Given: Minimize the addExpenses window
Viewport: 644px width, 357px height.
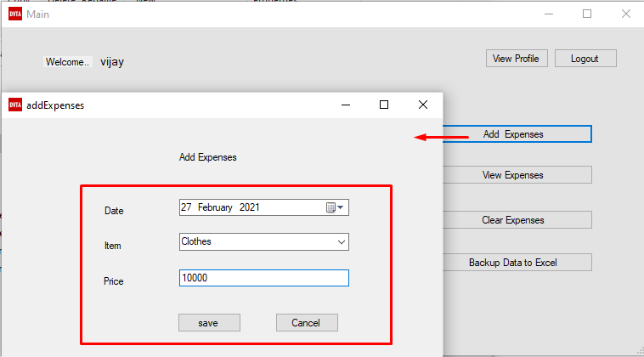Looking at the screenshot, I should [x=346, y=105].
